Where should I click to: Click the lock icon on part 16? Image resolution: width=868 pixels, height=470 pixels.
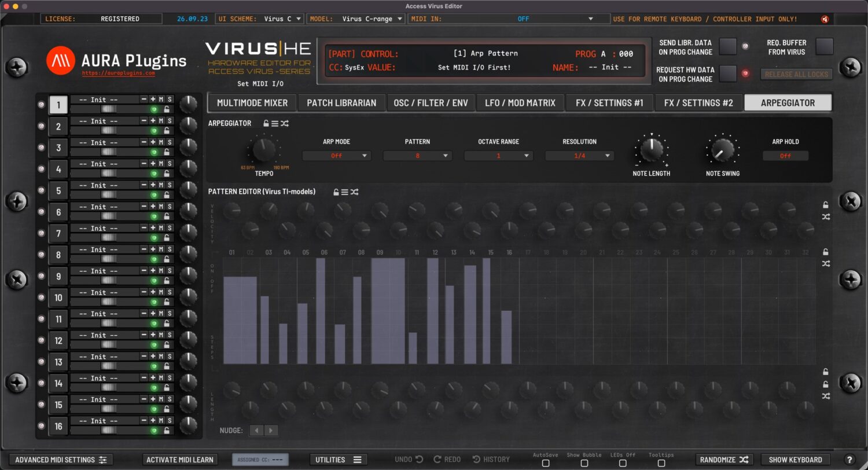[x=167, y=431]
